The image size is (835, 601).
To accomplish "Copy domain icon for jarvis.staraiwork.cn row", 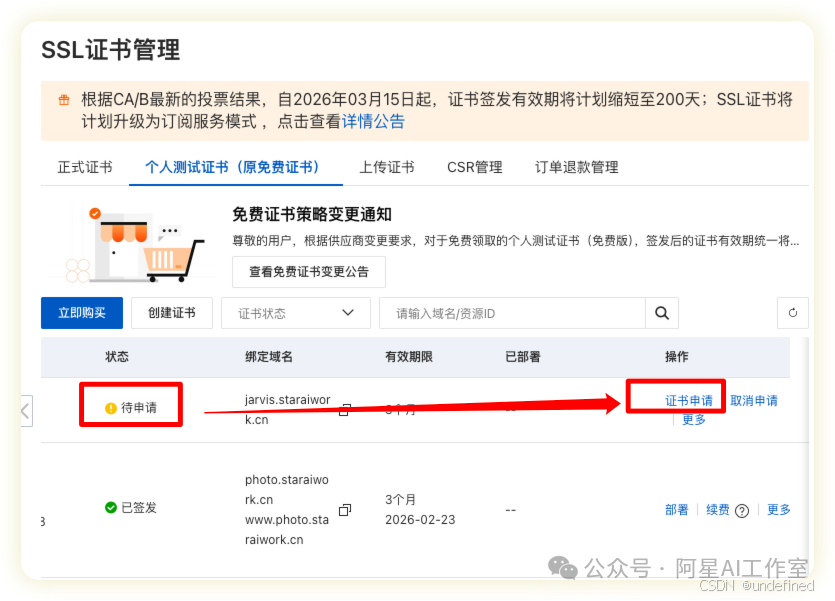I will pos(345,410).
